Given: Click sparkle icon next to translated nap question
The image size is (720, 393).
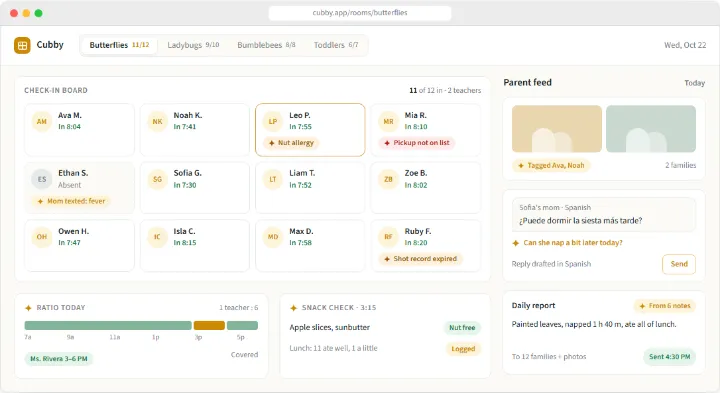Looking at the screenshot, I should coord(516,243).
